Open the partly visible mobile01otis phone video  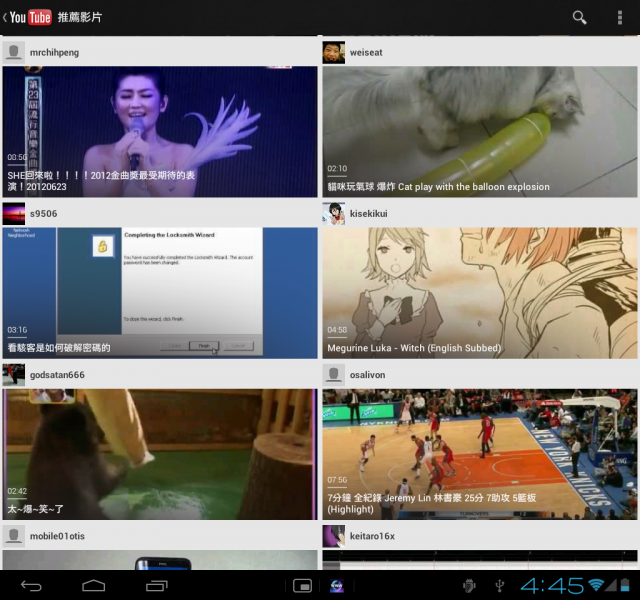click(x=160, y=560)
